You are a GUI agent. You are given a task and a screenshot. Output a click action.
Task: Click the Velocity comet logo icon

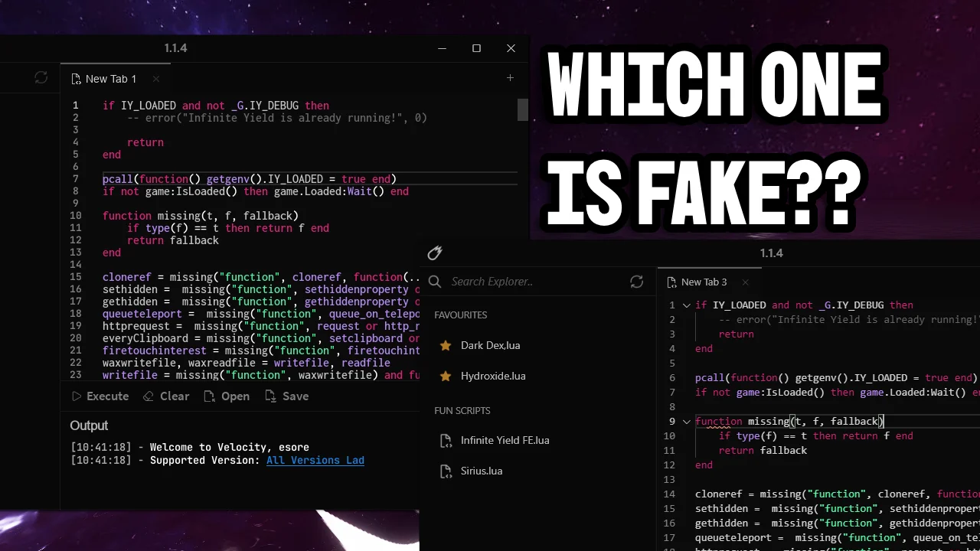[x=435, y=253]
